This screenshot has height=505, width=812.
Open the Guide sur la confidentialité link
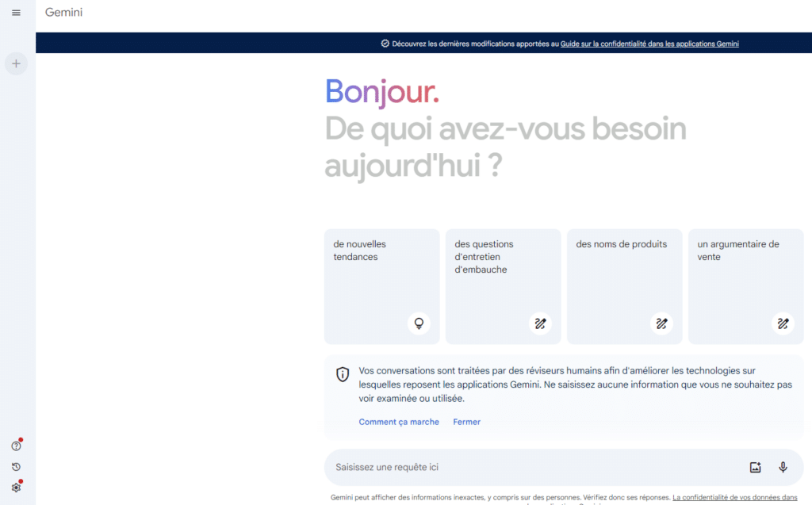click(649, 44)
